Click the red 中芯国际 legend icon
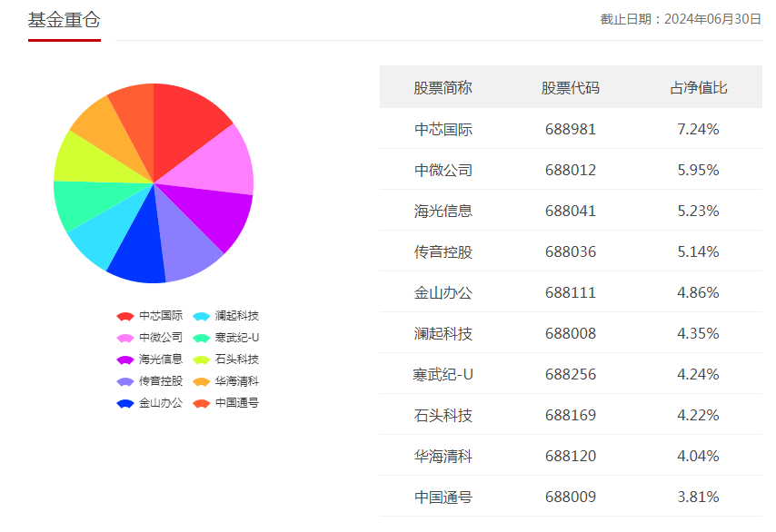776x532 pixels. (x=125, y=316)
